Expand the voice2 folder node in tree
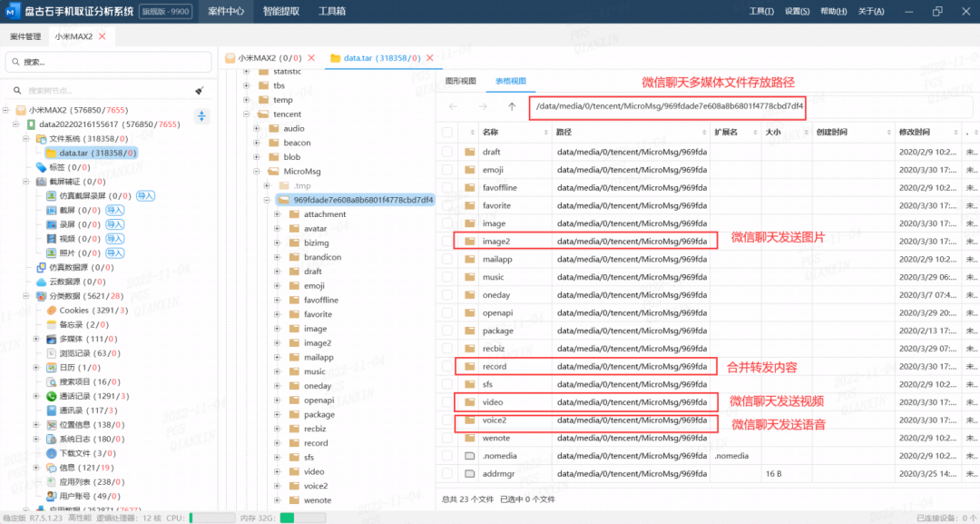Viewport: 980px width, 524px height. click(277, 486)
